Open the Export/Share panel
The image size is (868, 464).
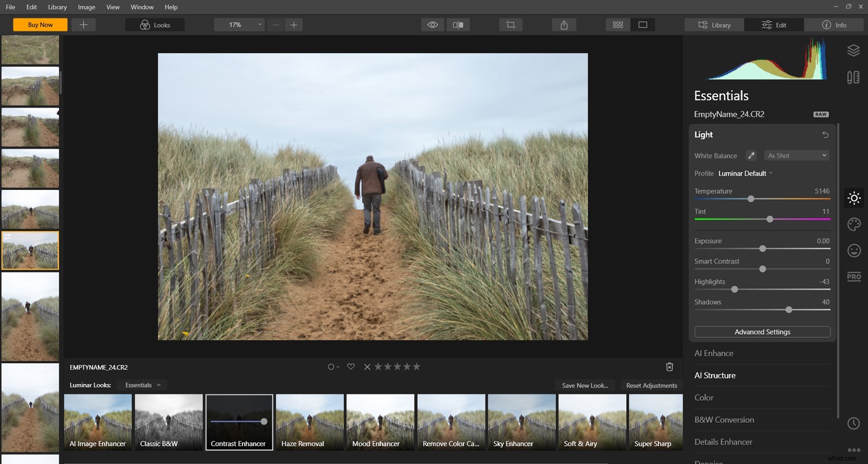coord(564,24)
